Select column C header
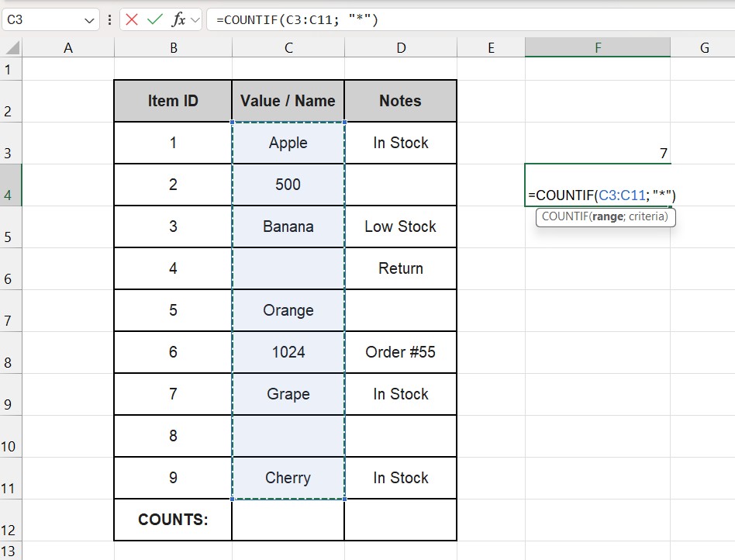735x560 pixels. (x=288, y=48)
